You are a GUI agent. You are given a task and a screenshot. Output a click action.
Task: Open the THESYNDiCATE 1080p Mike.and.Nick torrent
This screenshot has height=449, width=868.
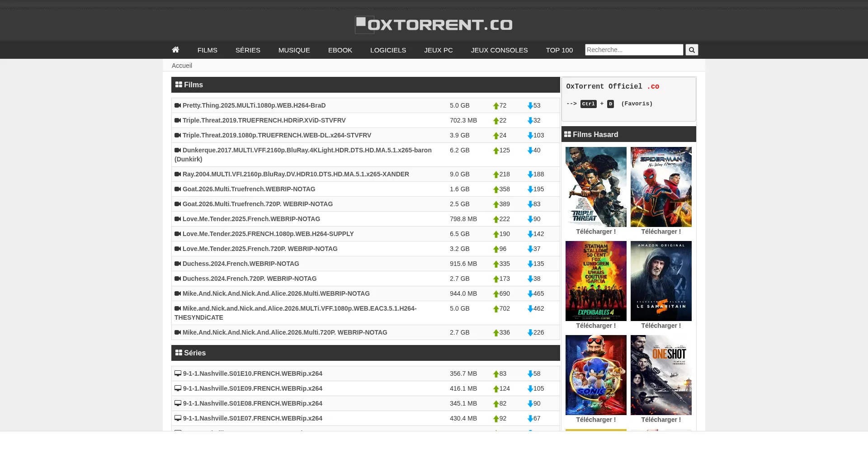pyautogui.click(x=296, y=313)
